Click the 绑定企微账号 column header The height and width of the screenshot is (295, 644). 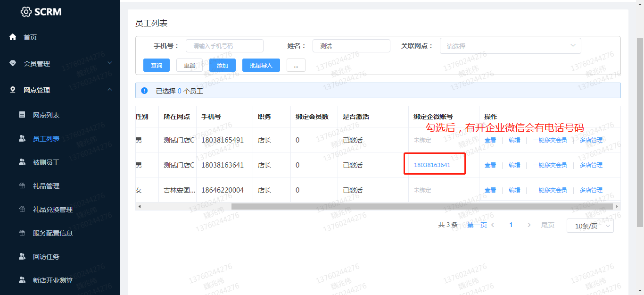(x=433, y=117)
